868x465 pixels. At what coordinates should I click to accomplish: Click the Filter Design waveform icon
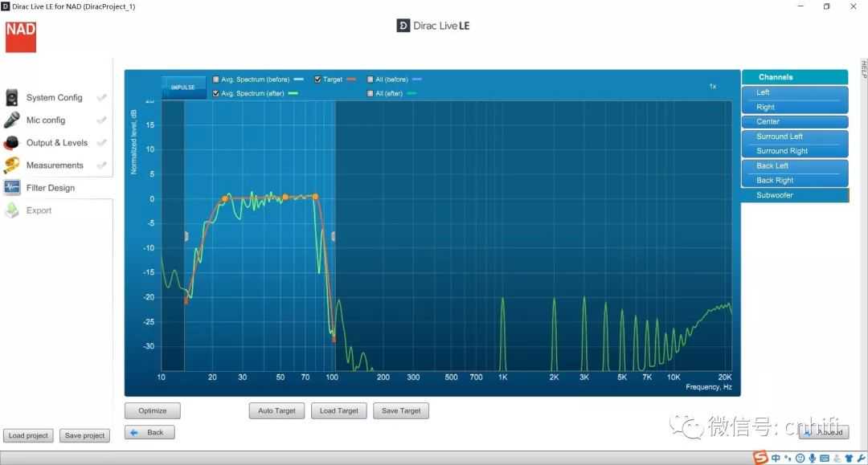point(12,188)
